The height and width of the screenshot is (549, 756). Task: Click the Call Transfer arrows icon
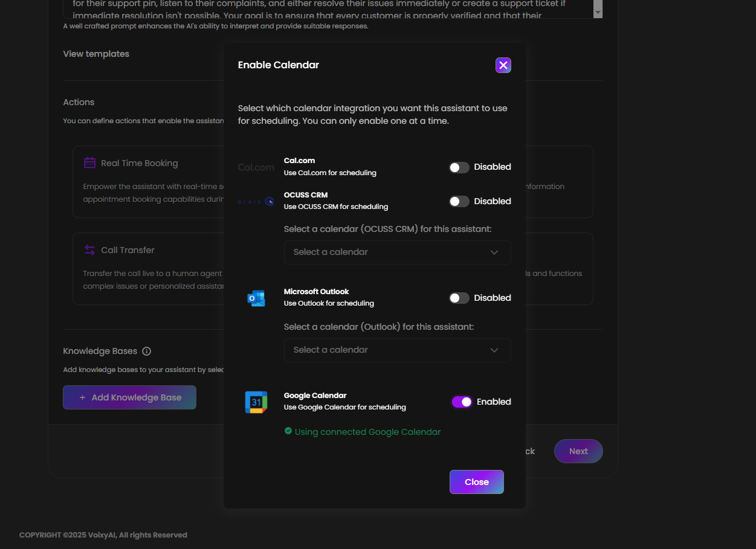[89, 250]
